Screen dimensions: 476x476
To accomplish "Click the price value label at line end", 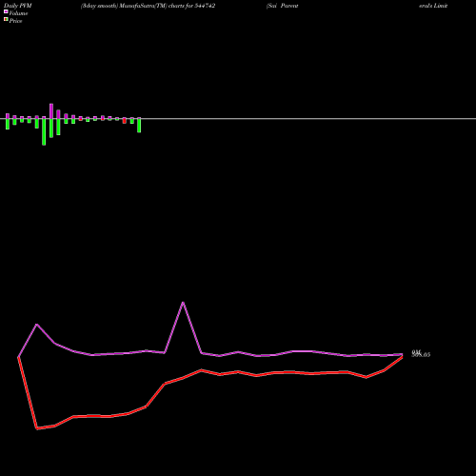I will [421, 355].
